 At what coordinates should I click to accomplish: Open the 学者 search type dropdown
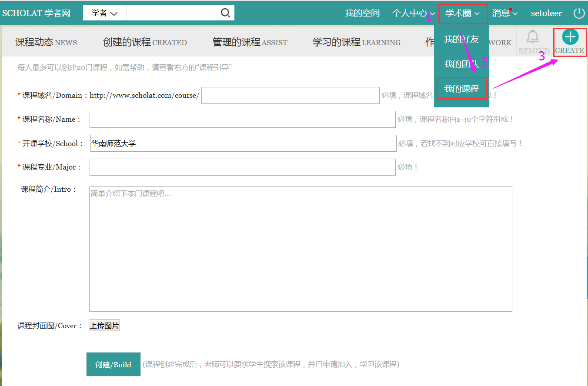pos(104,13)
